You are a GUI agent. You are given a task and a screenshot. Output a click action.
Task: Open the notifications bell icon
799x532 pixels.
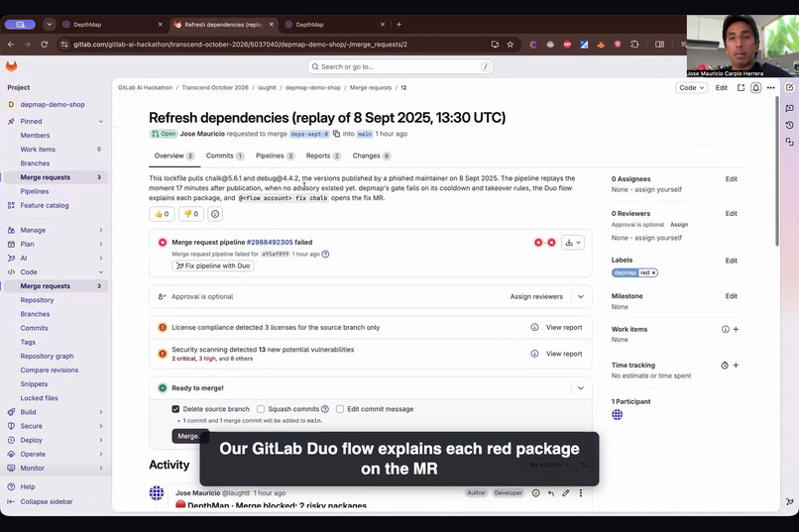755,87
